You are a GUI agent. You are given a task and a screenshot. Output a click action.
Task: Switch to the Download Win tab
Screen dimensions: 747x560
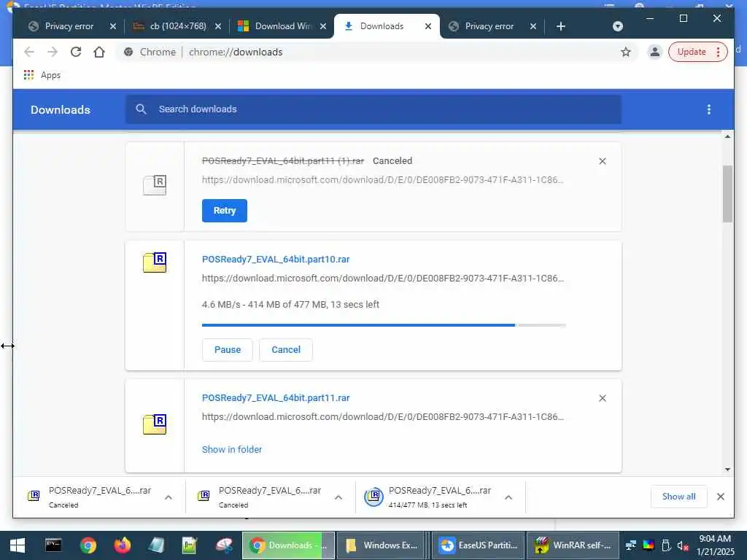click(x=282, y=26)
